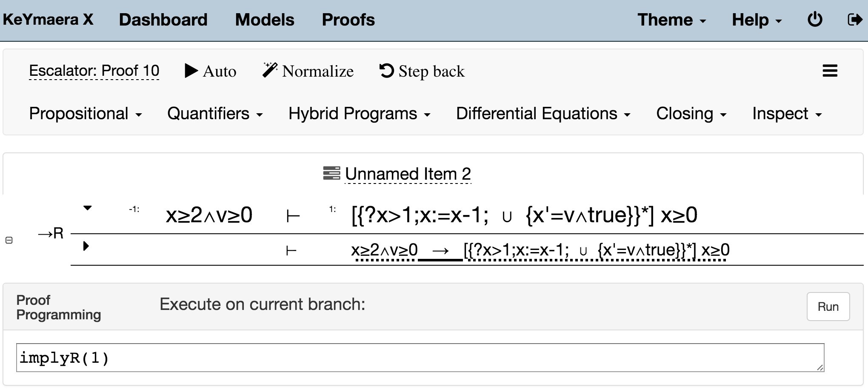Go to the Models page

[x=264, y=20]
